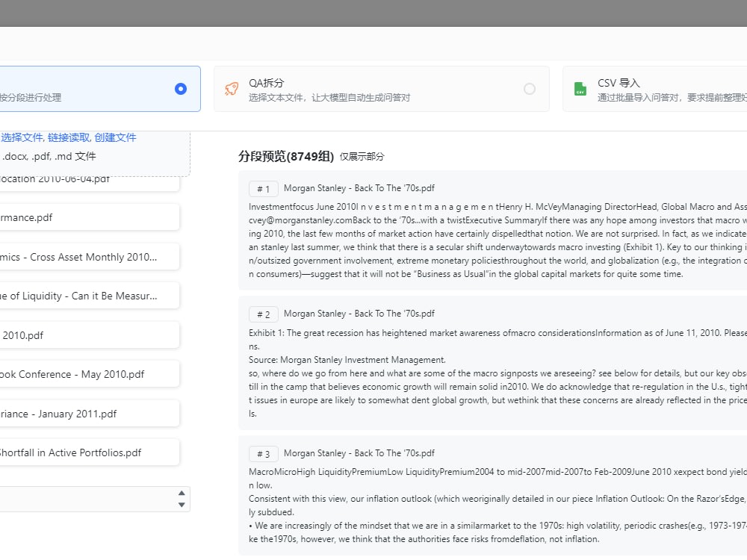Decrement the stepper with the down arrow

(x=182, y=505)
